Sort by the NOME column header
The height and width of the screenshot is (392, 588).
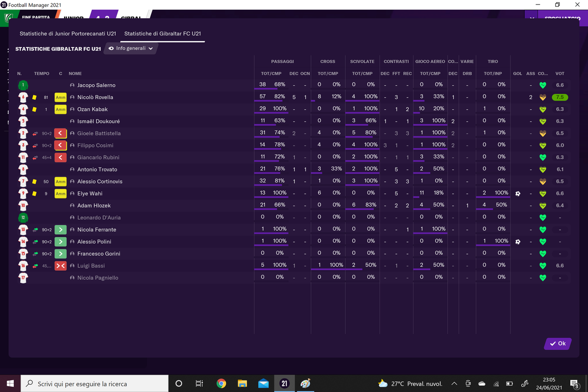point(75,73)
